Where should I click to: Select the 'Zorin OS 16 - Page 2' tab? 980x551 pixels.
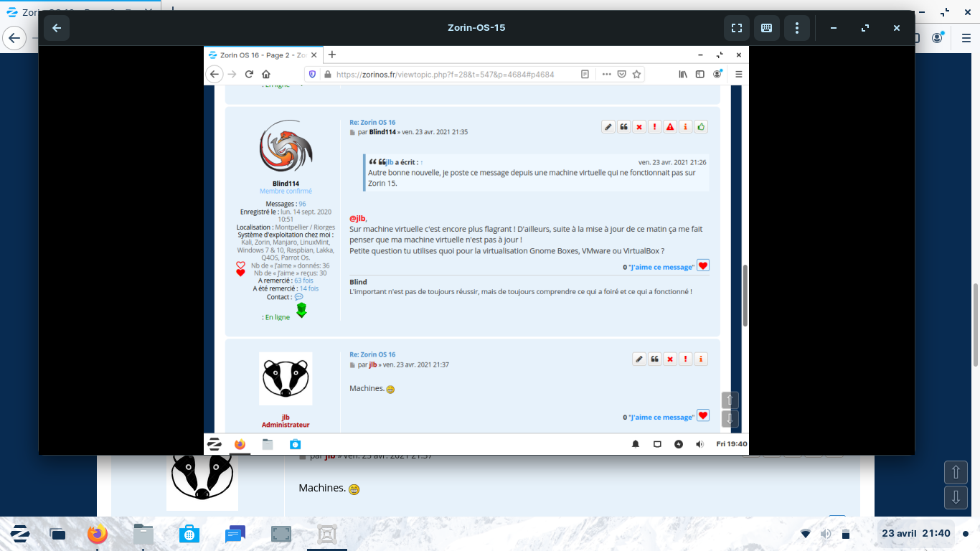point(263,55)
